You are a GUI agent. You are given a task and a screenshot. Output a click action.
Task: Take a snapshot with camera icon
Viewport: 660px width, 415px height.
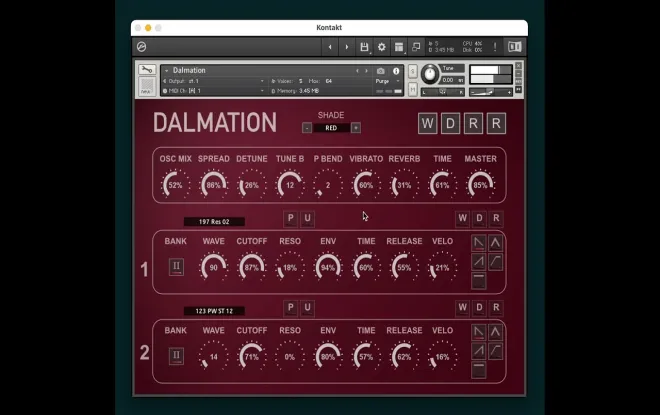coord(381,71)
